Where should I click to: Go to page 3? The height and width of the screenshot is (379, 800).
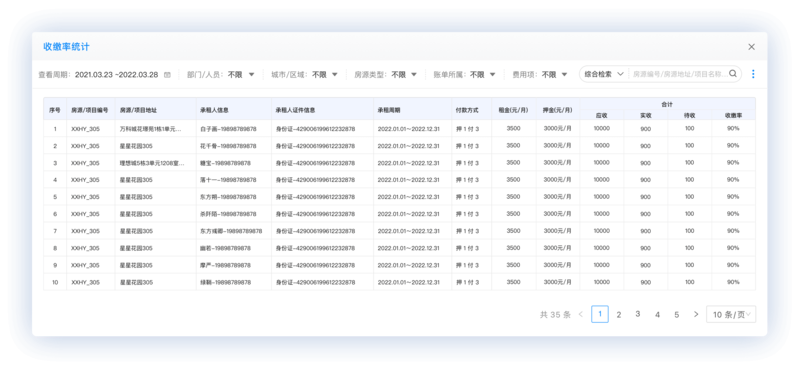[x=638, y=314]
